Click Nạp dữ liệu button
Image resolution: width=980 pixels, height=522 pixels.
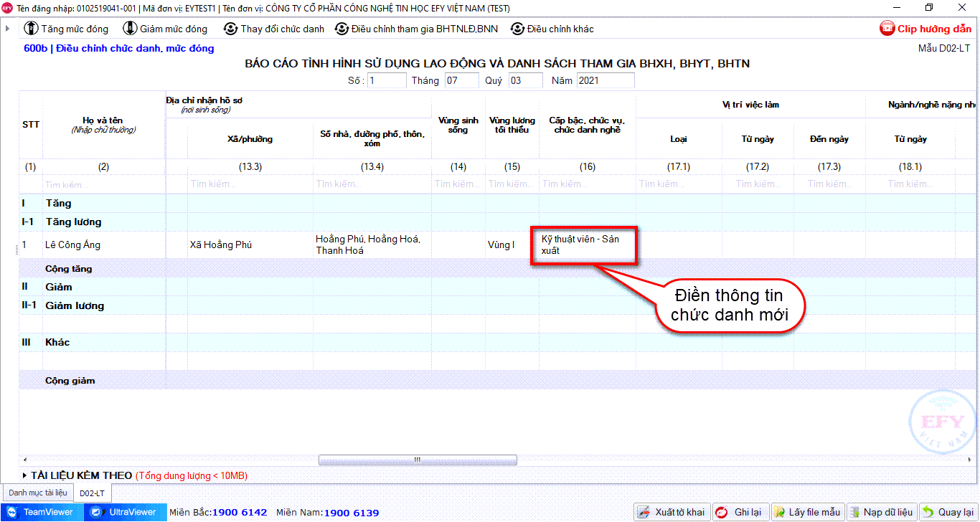point(881,512)
